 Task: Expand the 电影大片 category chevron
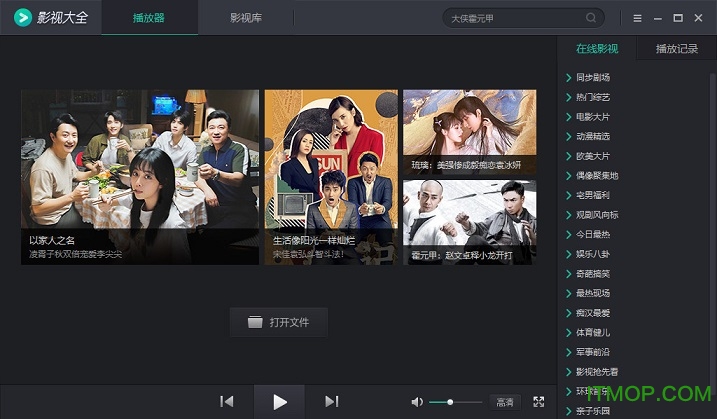coord(568,117)
